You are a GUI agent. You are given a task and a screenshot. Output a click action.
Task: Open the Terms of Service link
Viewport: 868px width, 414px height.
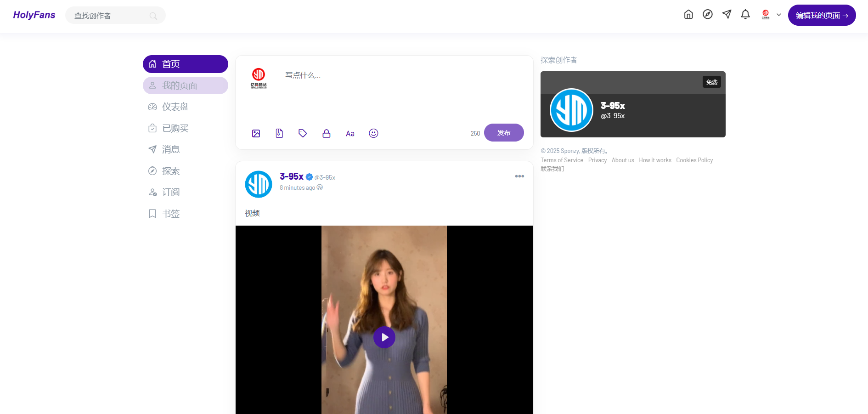562,160
